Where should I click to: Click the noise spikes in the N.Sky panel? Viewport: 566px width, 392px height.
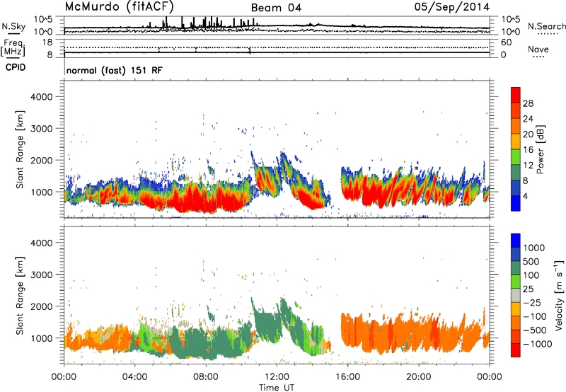tap(202, 23)
